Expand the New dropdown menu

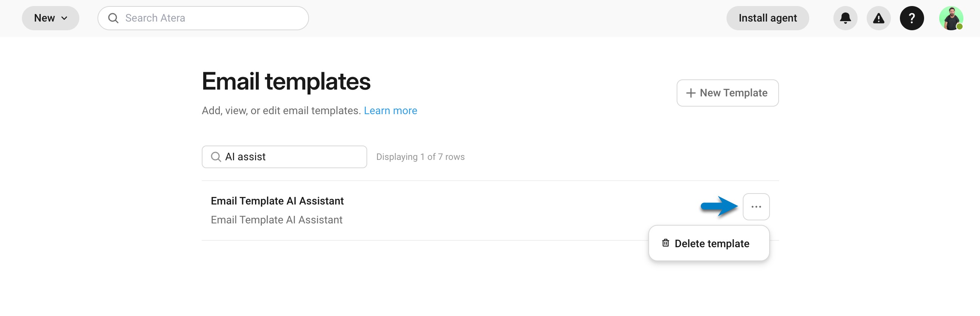(x=51, y=18)
